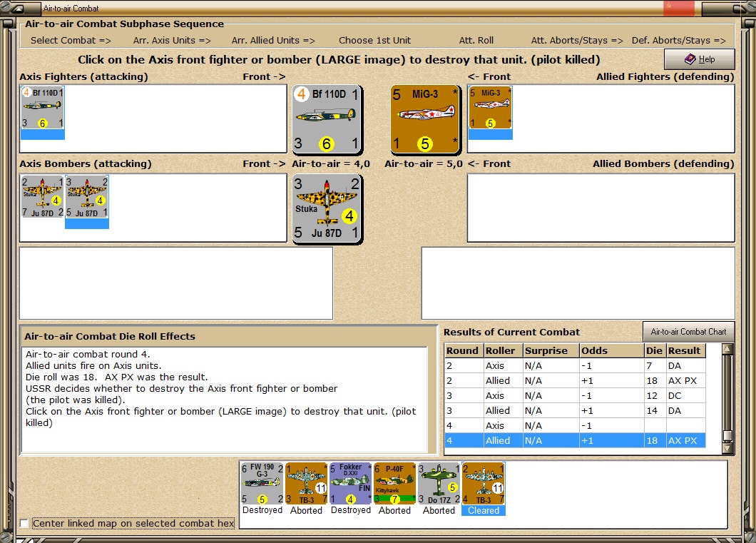Select the cleared TB-3 counter
756x543 pixels.
coord(484,484)
